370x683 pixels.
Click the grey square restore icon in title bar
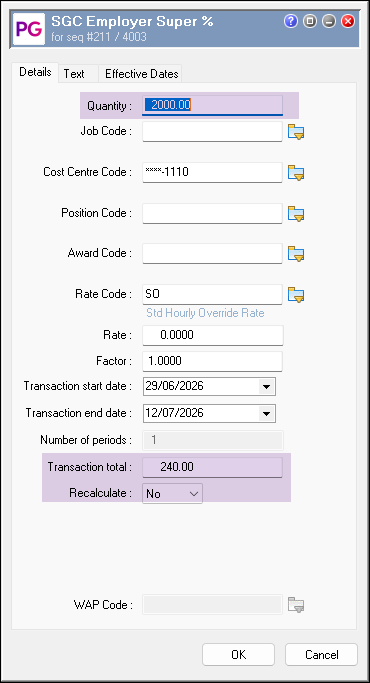[x=310, y=21]
